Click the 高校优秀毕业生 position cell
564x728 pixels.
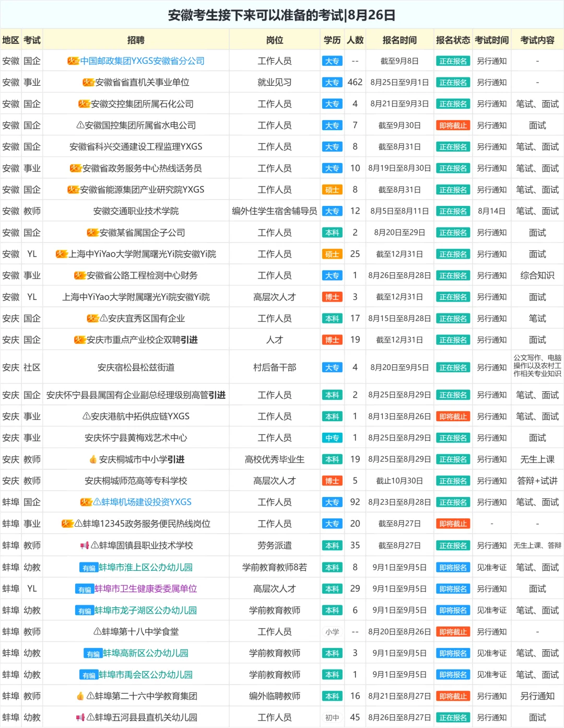[x=275, y=459]
